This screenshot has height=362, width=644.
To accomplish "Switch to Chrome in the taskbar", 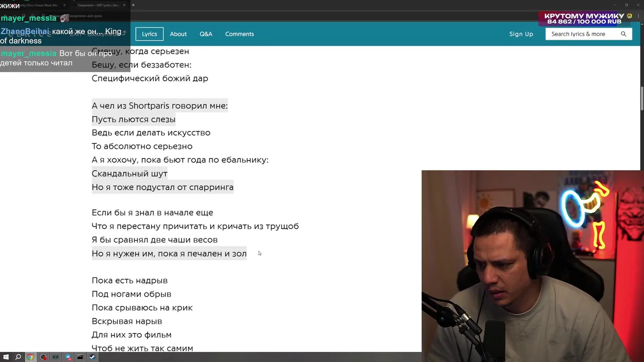I will pos(30,357).
